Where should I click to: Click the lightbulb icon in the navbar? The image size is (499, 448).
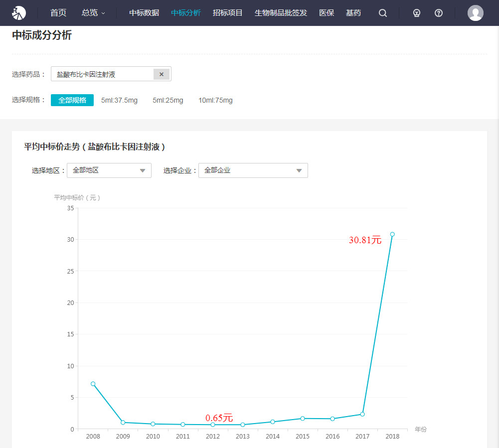[x=417, y=13]
